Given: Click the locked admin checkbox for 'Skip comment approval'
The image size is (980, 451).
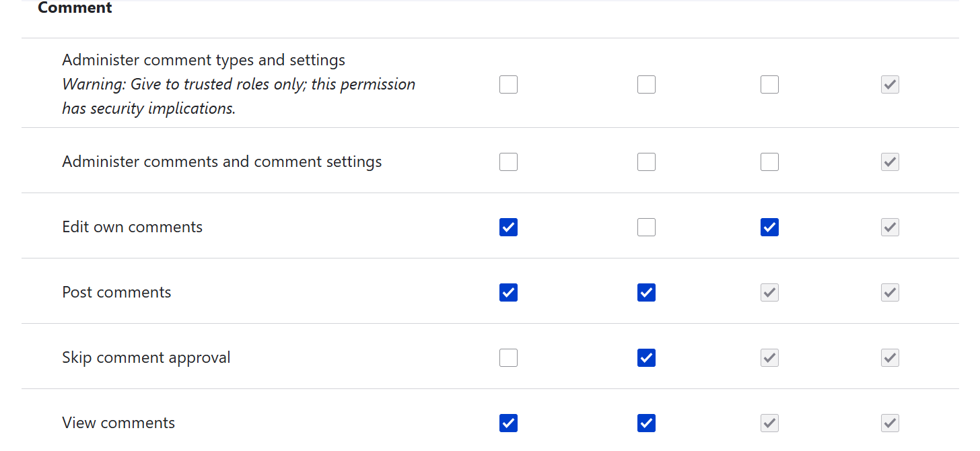Looking at the screenshot, I should click(890, 357).
